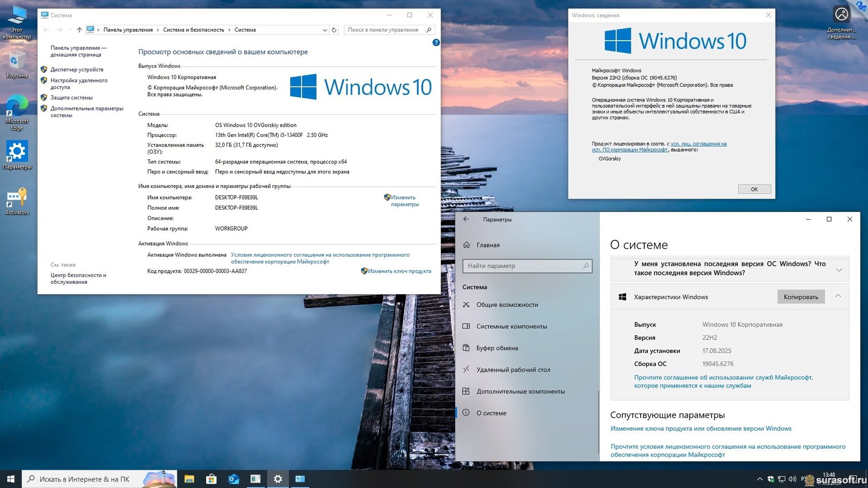Collapse the Windows specifications section
Viewport: 868px width, 488px height.
[838, 296]
